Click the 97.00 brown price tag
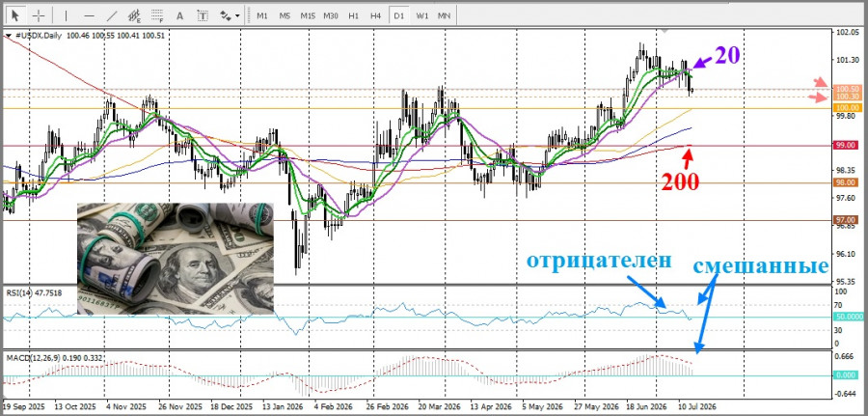The image size is (868, 416). click(x=848, y=220)
